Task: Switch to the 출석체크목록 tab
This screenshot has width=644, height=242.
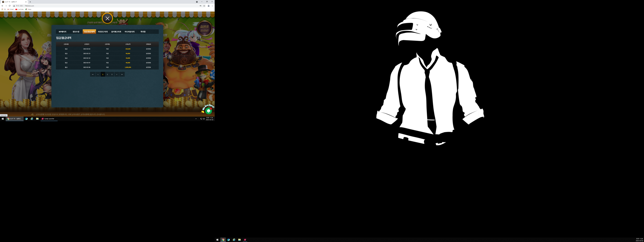Action: [116, 32]
